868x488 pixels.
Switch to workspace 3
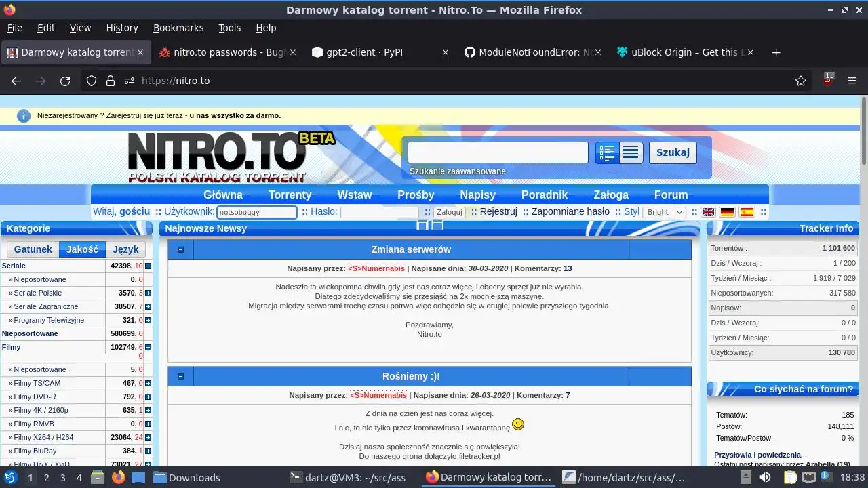(x=63, y=477)
